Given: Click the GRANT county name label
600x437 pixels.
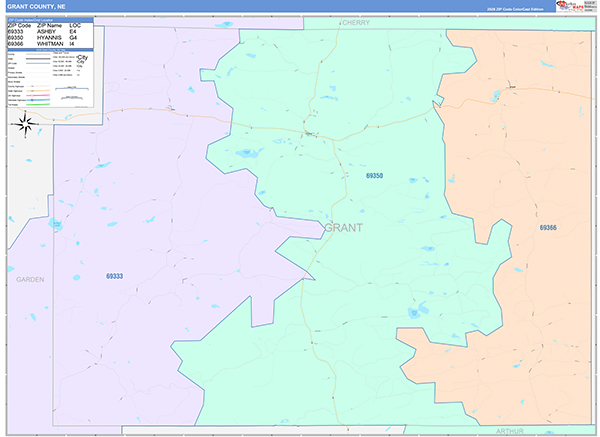Looking at the screenshot, I should pos(343,228).
